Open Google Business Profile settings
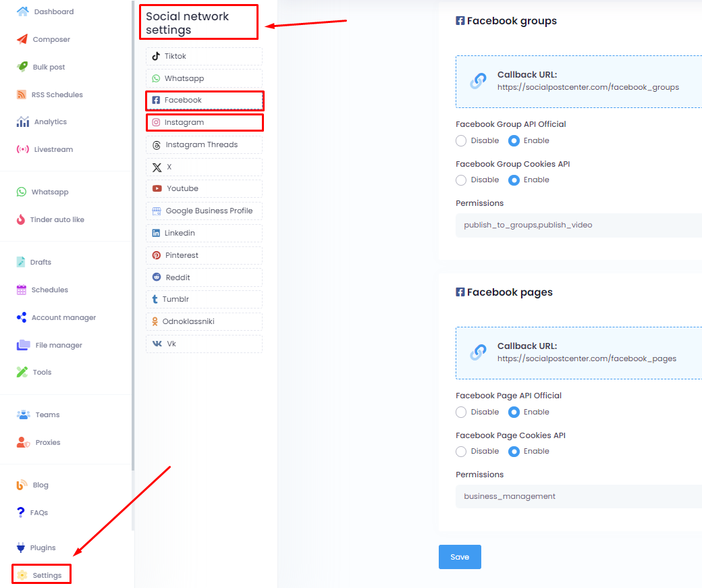Viewport: 702px width, 588px height. tap(204, 211)
